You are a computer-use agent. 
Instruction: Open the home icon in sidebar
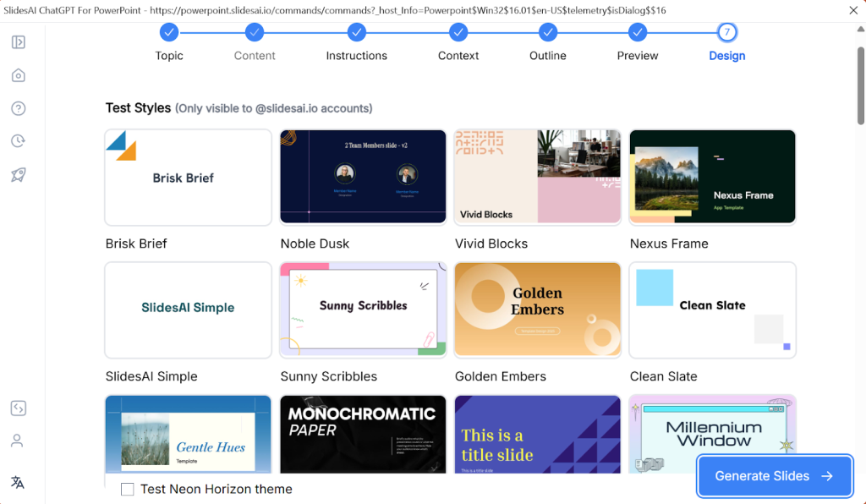pyautogui.click(x=18, y=75)
